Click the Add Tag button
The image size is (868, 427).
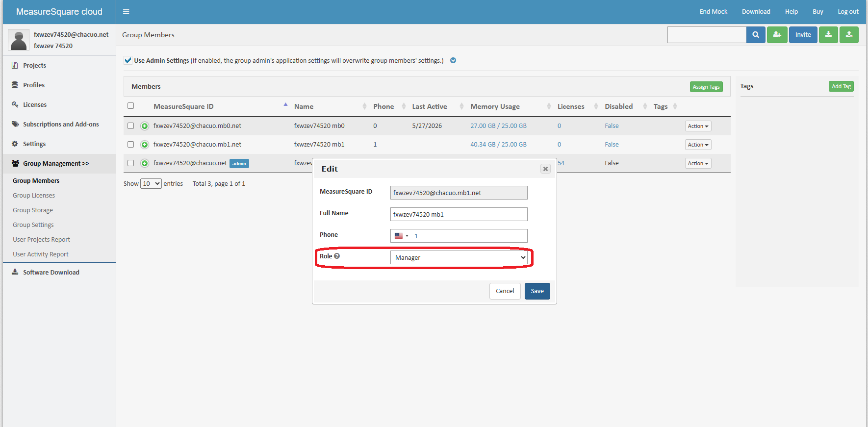click(x=841, y=86)
